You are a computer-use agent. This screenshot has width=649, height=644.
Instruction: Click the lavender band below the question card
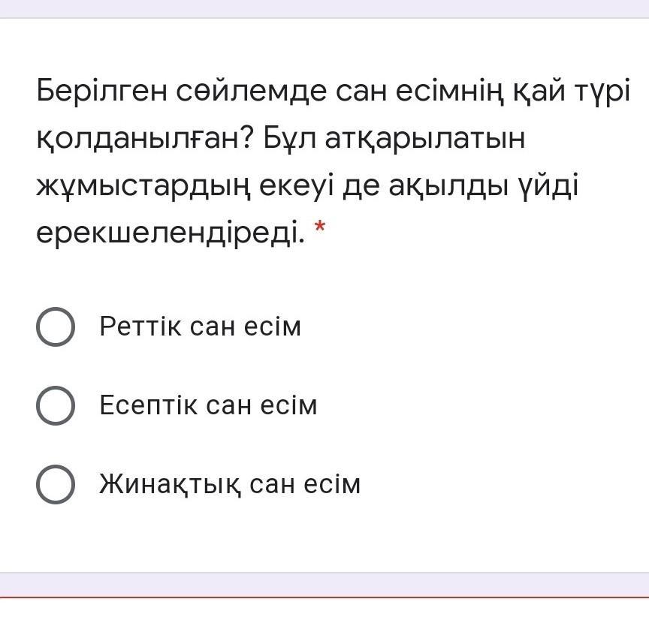coord(324,584)
